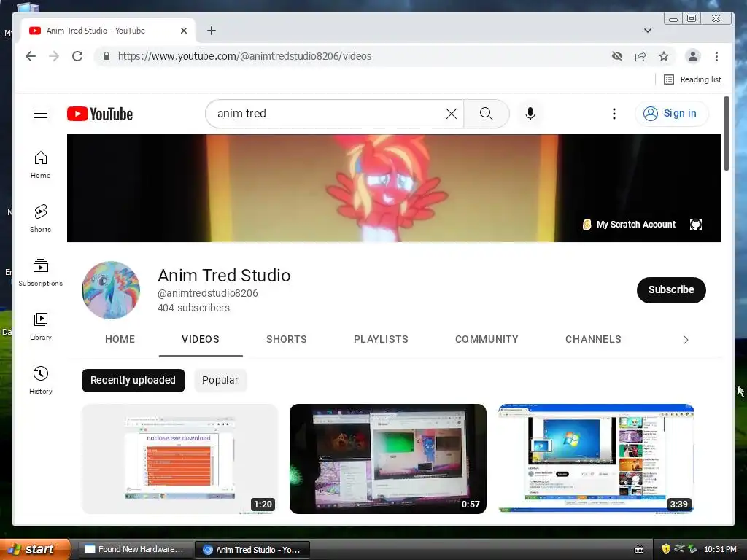Switch to the SHORTS channel tab
This screenshot has height=560, width=747.
click(286, 339)
